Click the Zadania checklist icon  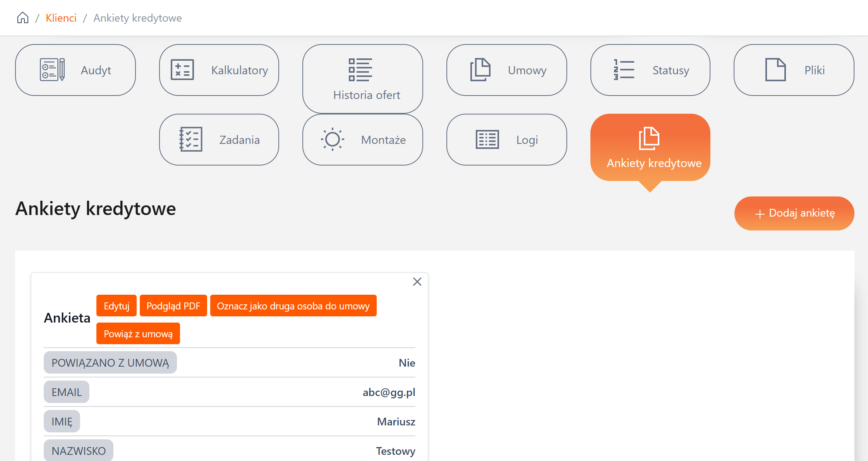[191, 140]
